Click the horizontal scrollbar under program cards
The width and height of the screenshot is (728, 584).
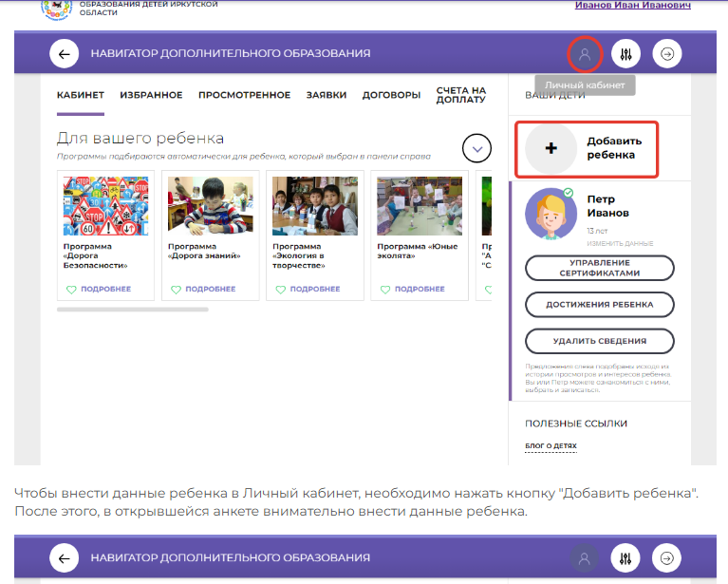point(132,309)
